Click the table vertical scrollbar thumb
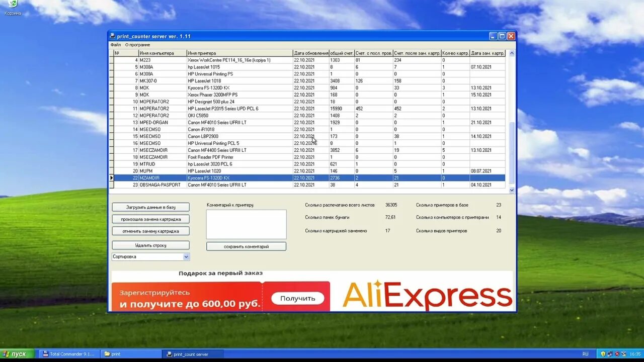The image size is (644, 362). (x=512, y=153)
